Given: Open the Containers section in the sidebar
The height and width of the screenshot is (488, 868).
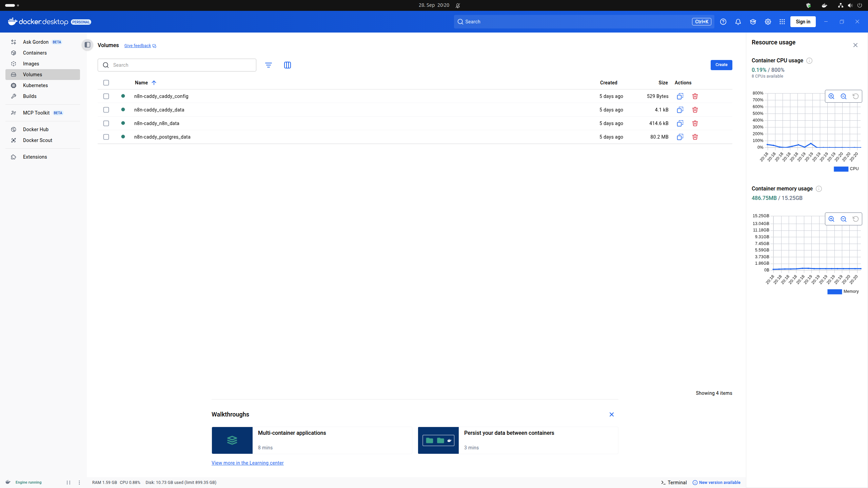Looking at the screenshot, I should [x=35, y=53].
